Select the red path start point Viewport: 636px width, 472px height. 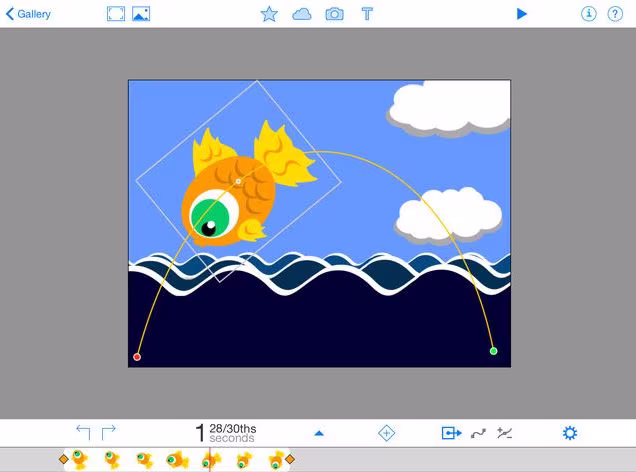[x=137, y=357]
